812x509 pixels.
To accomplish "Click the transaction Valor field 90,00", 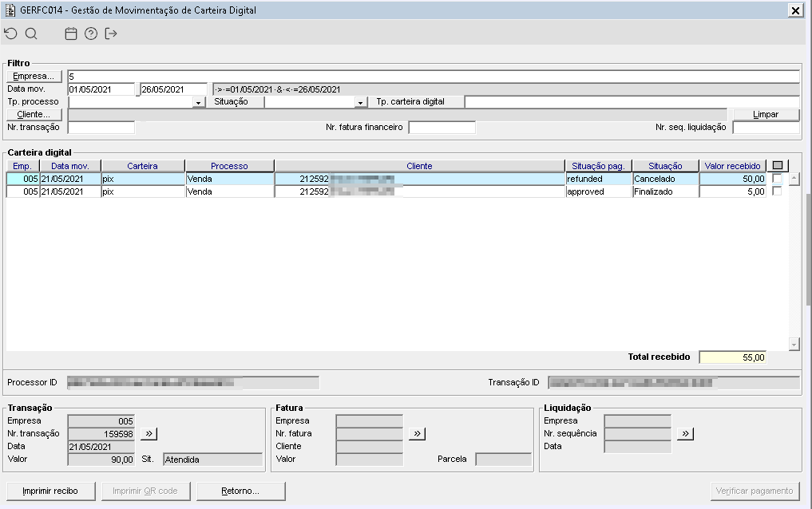I will pos(101,460).
